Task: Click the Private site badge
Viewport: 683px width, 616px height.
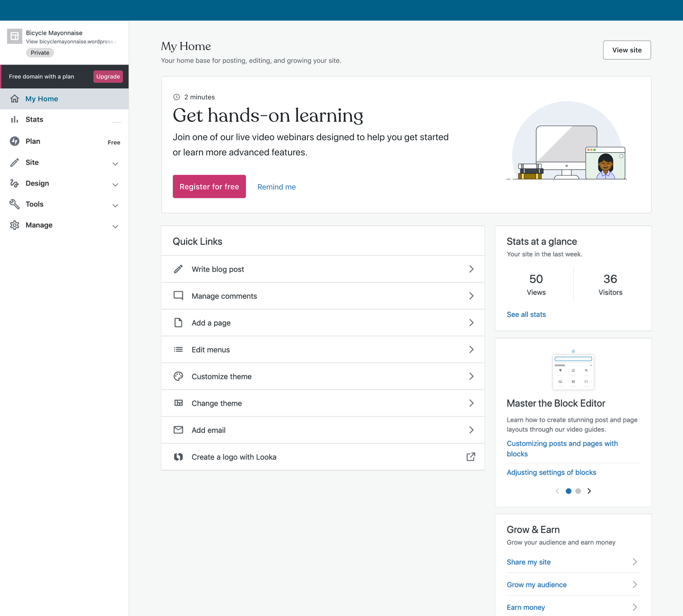Action: 40,52
